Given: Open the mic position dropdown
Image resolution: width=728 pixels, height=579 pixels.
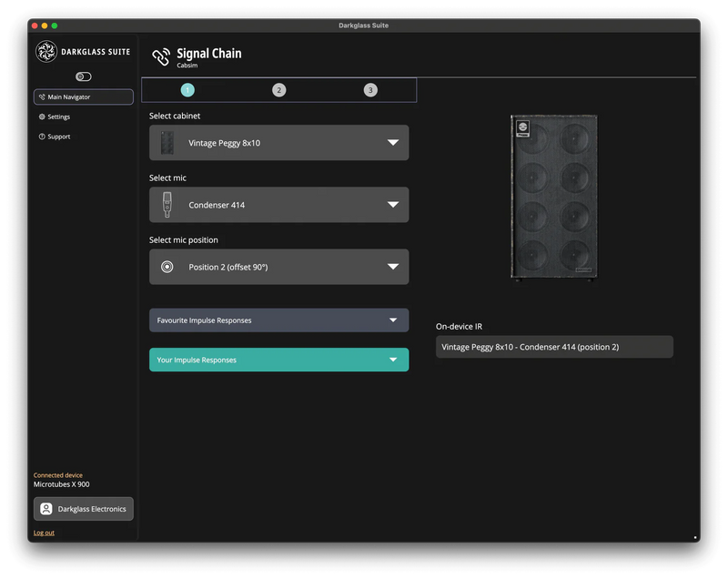Looking at the screenshot, I should 278,267.
